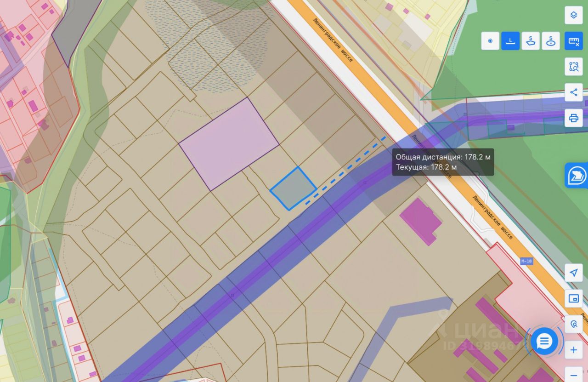This screenshot has width=588, height=382.
Task: Zoom in with the plus button
Action: point(573,350)
